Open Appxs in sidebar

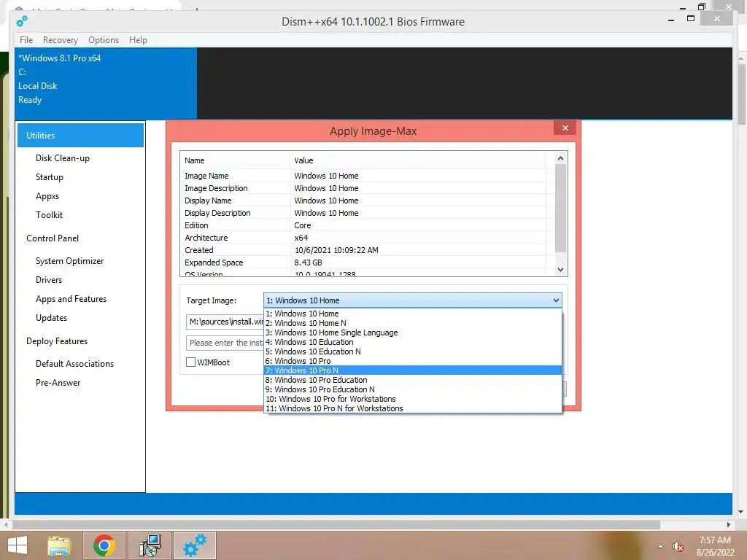click(47, 196)
